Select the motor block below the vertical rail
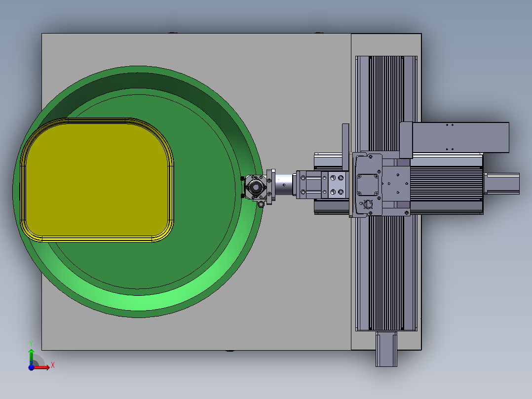The width and height of the screenshot is (532, 399). (386, 350)
